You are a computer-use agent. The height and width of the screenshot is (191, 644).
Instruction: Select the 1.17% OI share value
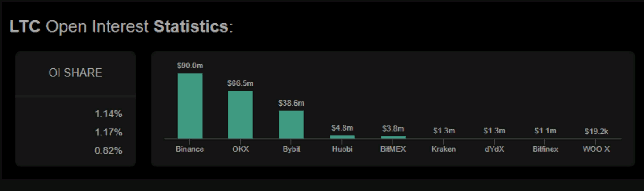(x=109, y=133)
